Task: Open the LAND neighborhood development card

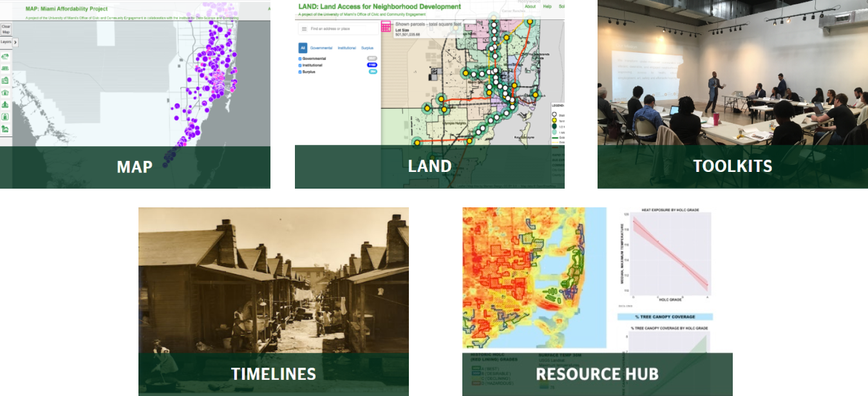Action: 429,95
